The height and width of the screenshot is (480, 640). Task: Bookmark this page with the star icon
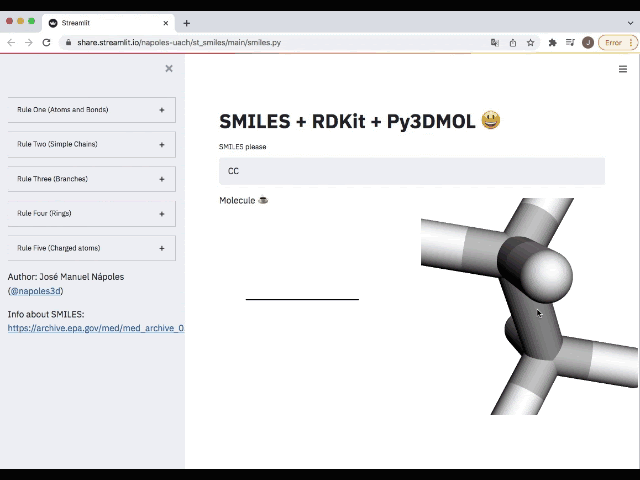[530, 43]
